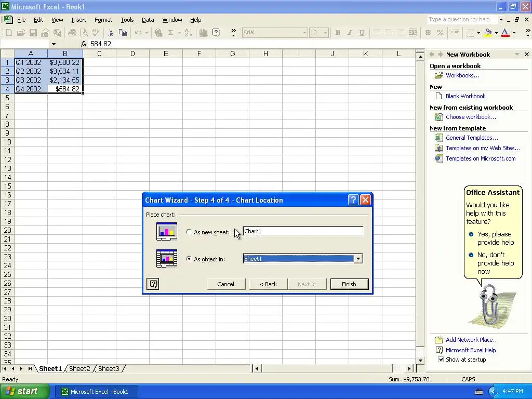Select the 'As new sheet' radio button
This screenshot has height=399, width=532.
pos(189,232)
